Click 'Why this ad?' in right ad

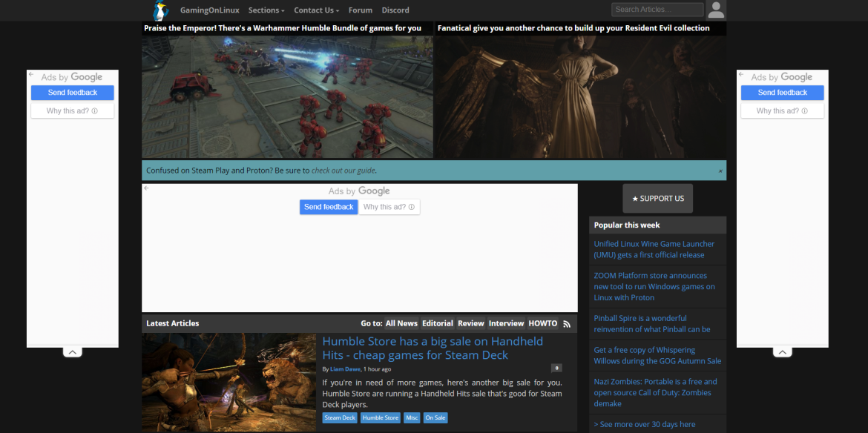782,110
